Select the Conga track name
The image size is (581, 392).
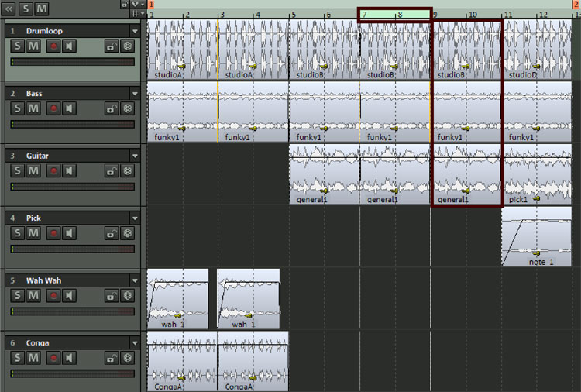coord(37,342)
